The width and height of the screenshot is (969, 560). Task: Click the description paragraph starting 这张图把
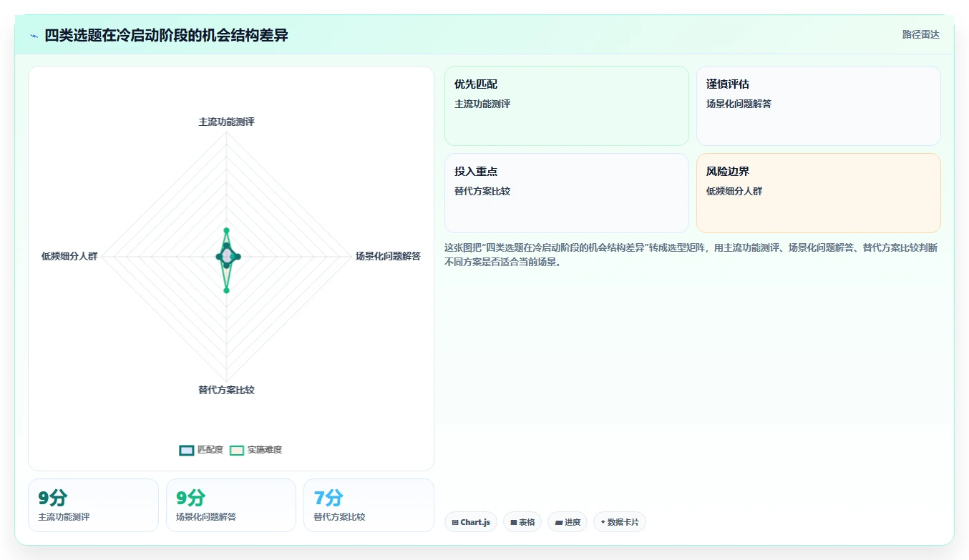click(692, 255)
